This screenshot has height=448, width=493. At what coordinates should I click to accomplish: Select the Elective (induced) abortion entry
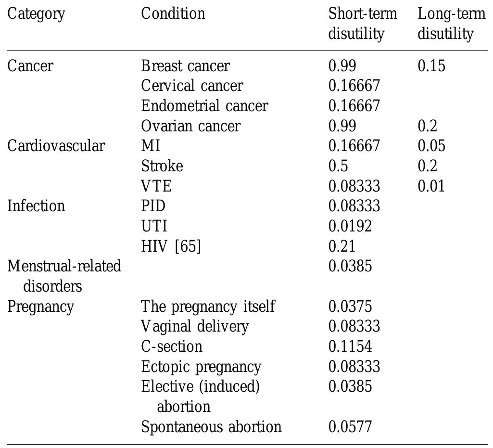click(200, 396)
